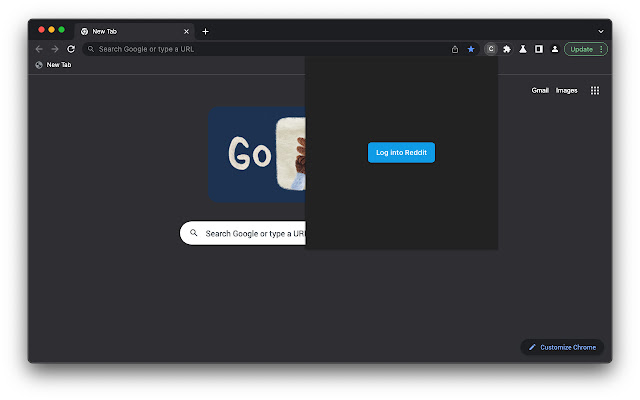Click the magnifier icon in page search box

tap(193, 233)
